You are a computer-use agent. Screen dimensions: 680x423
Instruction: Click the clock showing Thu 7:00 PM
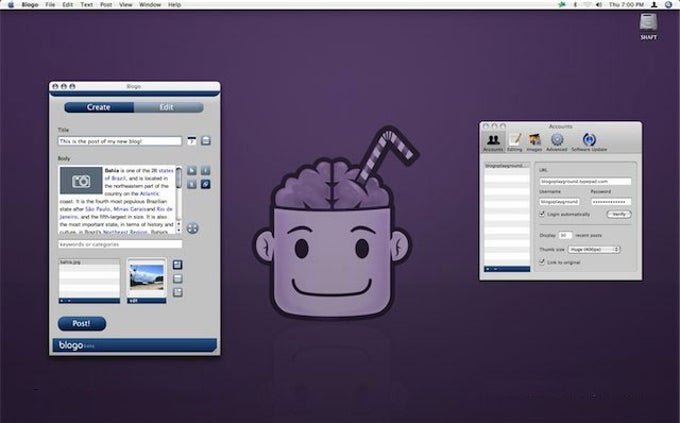626,5
